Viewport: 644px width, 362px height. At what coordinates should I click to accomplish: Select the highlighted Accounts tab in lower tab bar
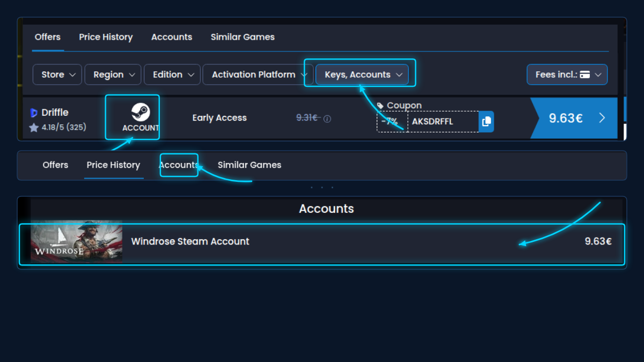[179, 165]
